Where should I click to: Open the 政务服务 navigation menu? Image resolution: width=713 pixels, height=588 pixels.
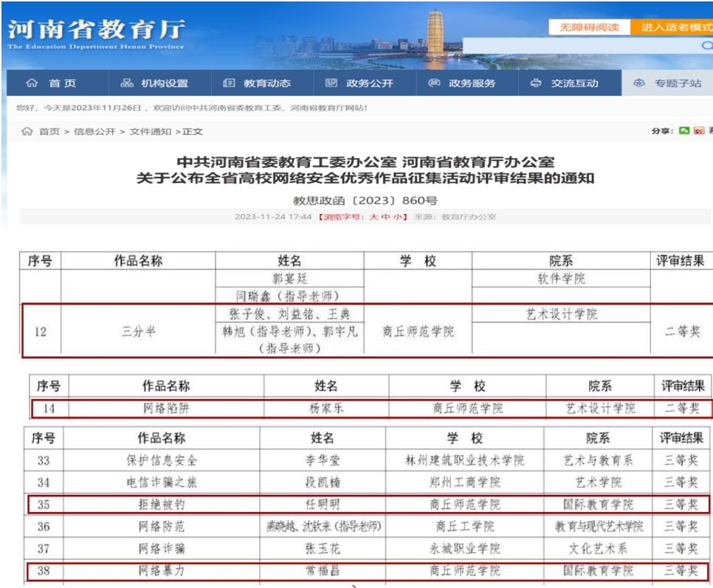(467, 83)
